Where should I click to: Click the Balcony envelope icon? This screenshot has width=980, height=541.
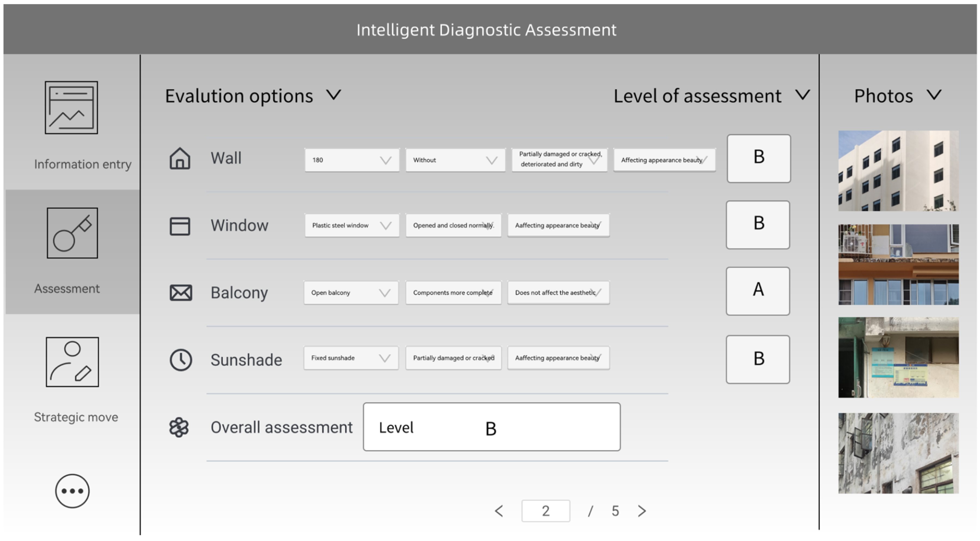pyautogui.click(x=181, y=293)
